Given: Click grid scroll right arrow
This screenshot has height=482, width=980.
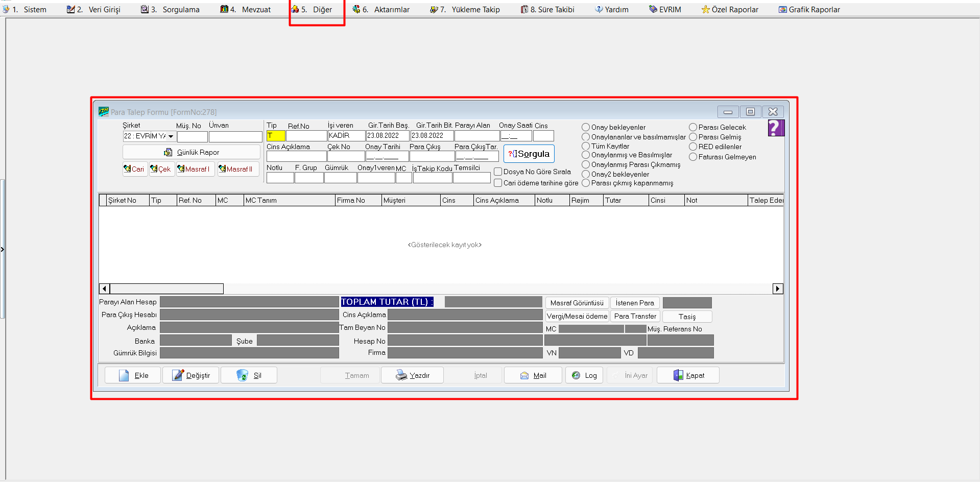Looking at the screenshot, I should coord(778,289).
